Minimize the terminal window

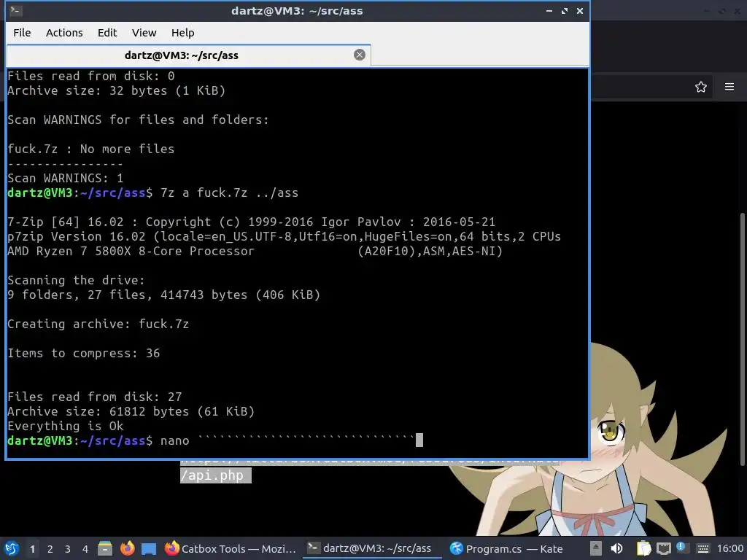(x=549, y=11)
